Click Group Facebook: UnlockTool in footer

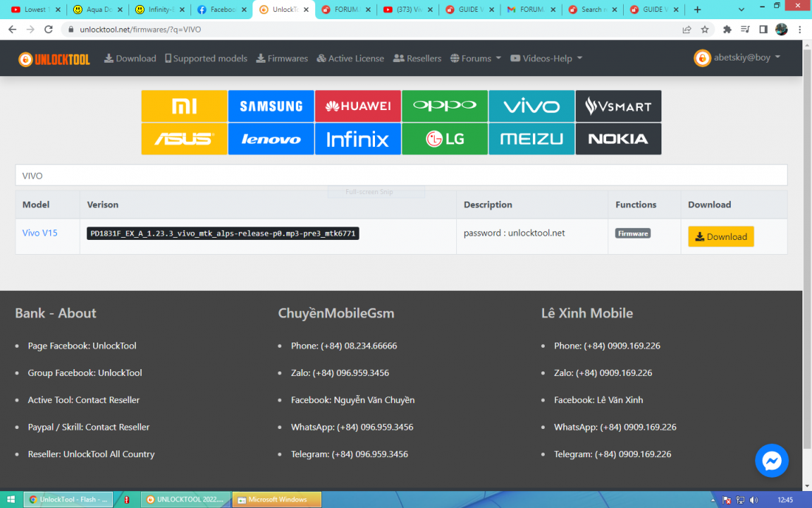[x=85, y=373]
